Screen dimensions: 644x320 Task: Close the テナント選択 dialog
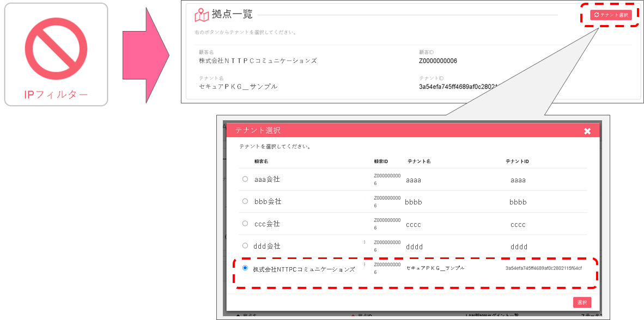coord(587,131)
